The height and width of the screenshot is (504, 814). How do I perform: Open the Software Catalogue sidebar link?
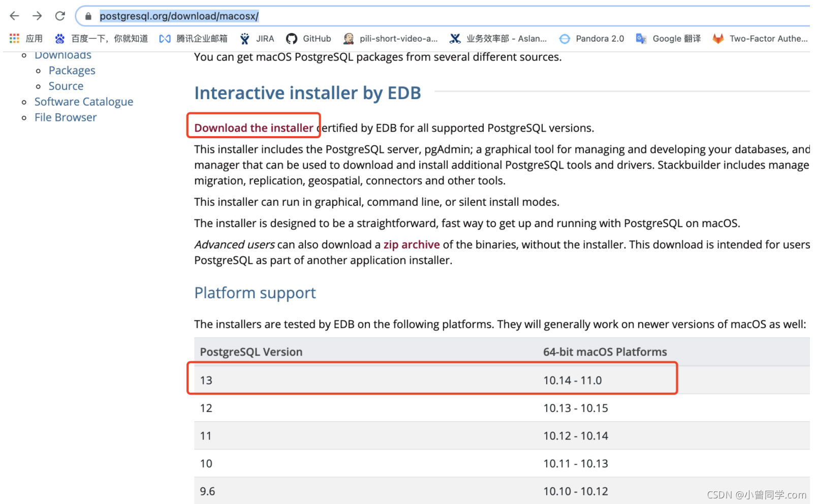(x=84, y=102)
